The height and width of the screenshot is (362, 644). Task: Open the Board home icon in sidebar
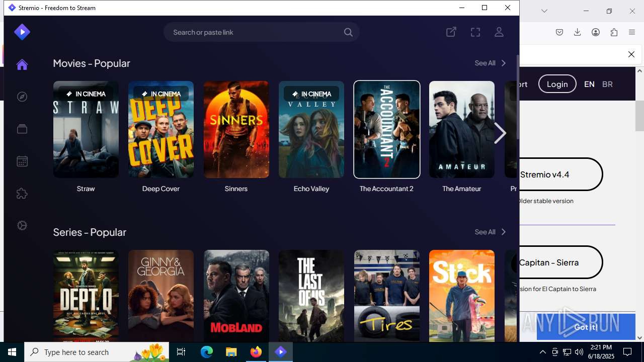point(22,64)
